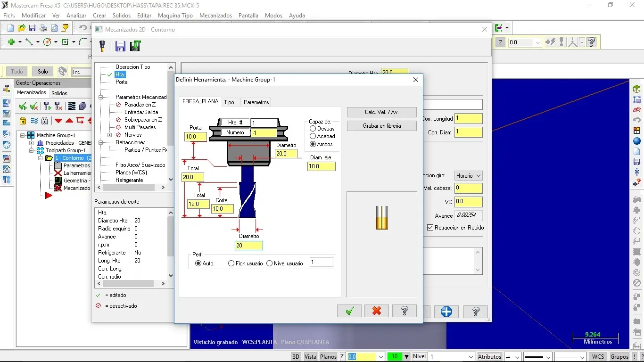The image size is (644, 362).
Task: Click the Grupos button in status bar
Action: 619,357
